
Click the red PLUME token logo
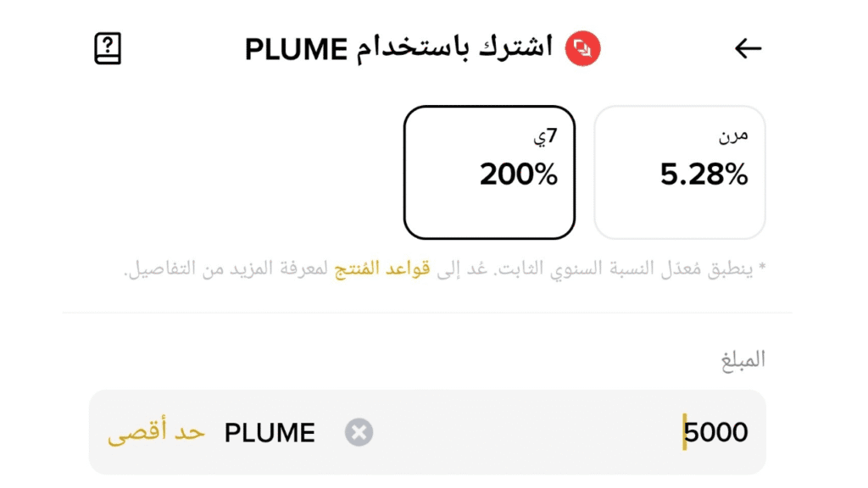pos(583,48)
